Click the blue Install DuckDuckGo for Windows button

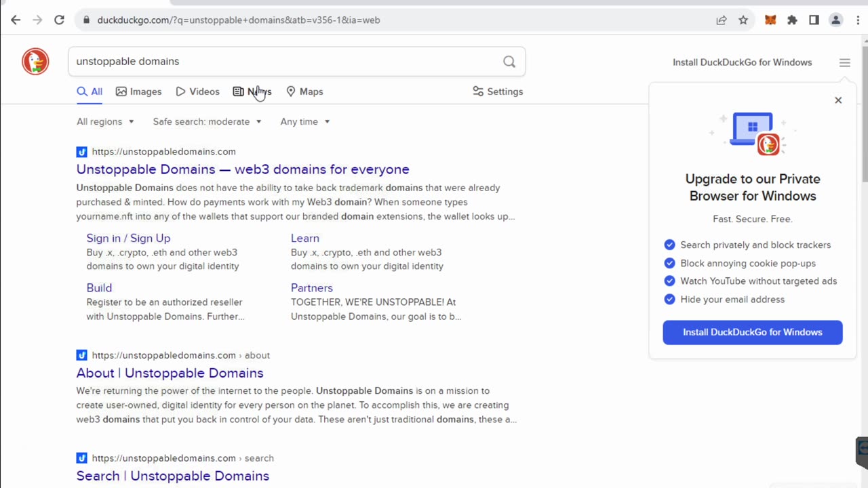753,332
